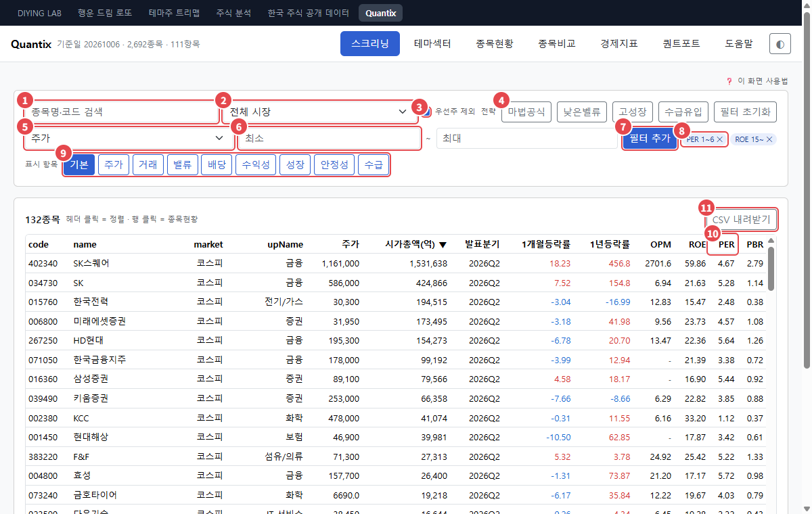Toggle the 수익성 display group button
812x514 pixels.
click(x=256, y=164)
